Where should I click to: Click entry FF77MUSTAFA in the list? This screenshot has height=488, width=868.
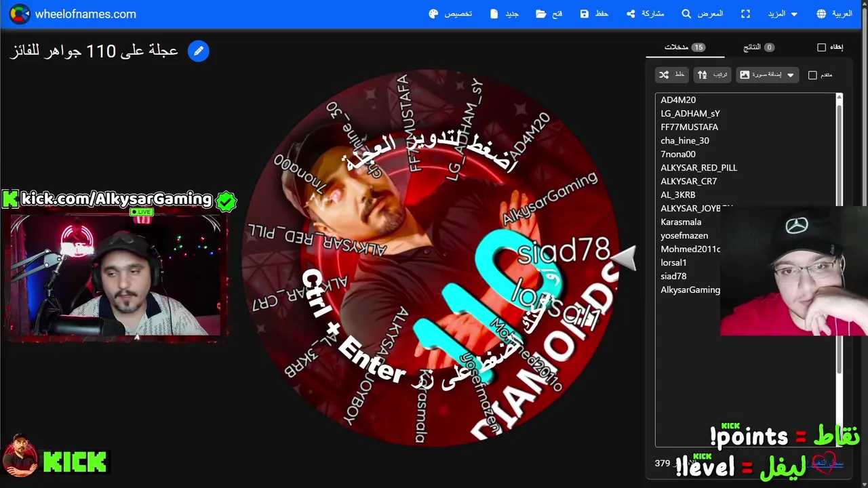[x=689, y=127]
